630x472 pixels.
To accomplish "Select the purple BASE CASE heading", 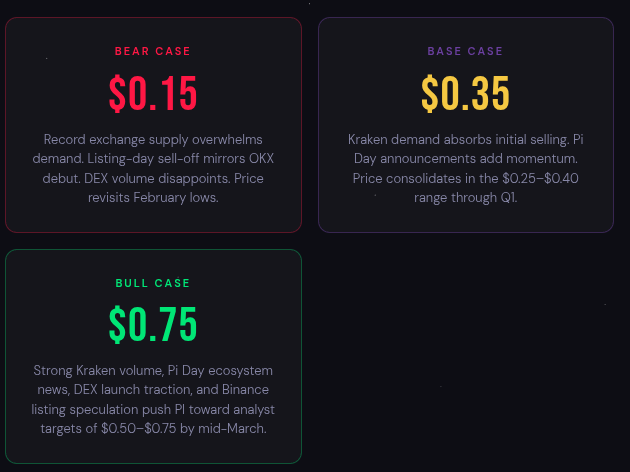I will [x=465, y=51].
